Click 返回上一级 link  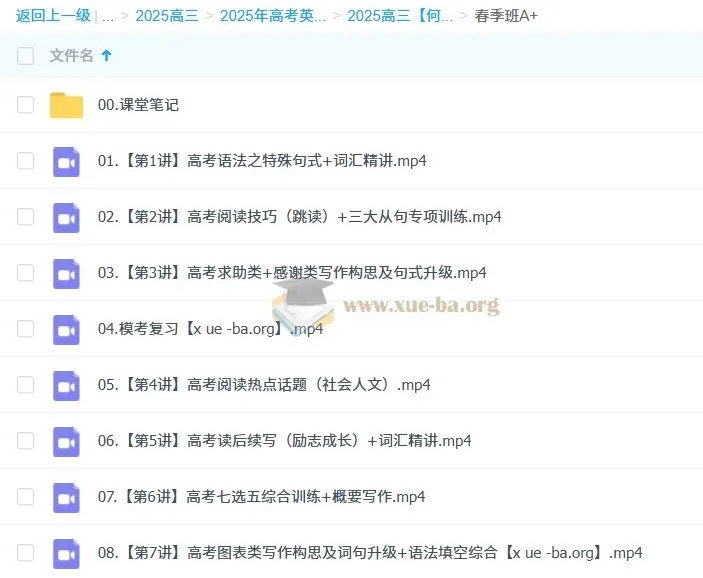53,16
